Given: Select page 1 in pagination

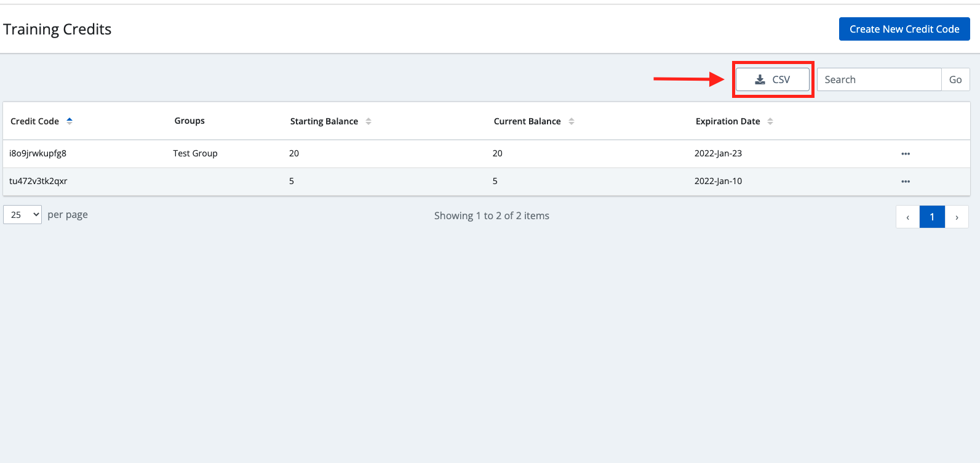Looking at the screenshot, I should coord(932,217).
